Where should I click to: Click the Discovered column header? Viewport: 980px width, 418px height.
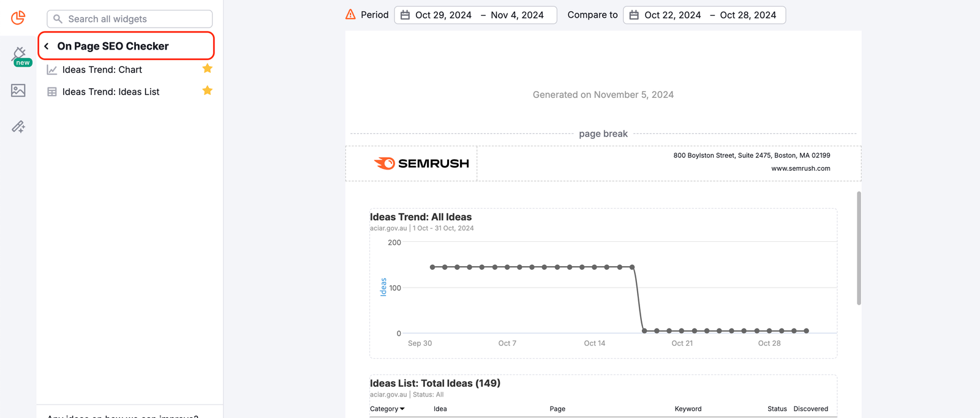[x=810, y=408]
